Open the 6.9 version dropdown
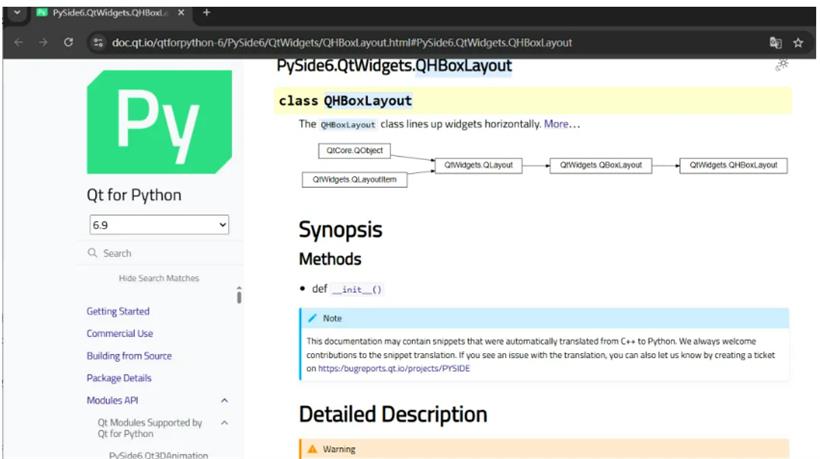 pos(159,225)
